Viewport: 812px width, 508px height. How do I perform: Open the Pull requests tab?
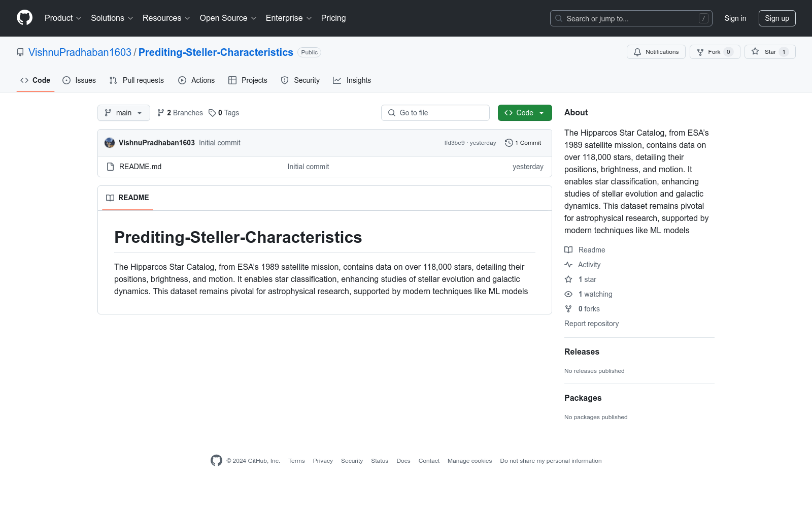click(137, 80)
